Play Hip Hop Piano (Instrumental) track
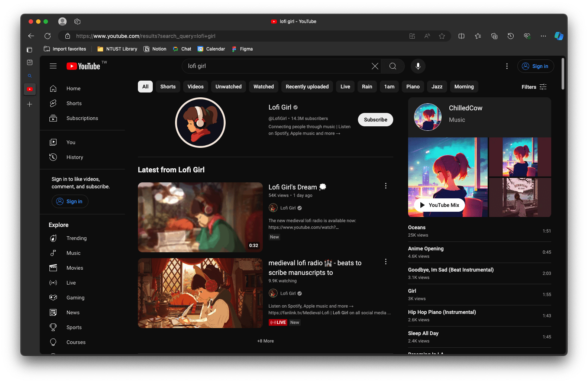Screen dimensions: 588x383 [479, 316]
